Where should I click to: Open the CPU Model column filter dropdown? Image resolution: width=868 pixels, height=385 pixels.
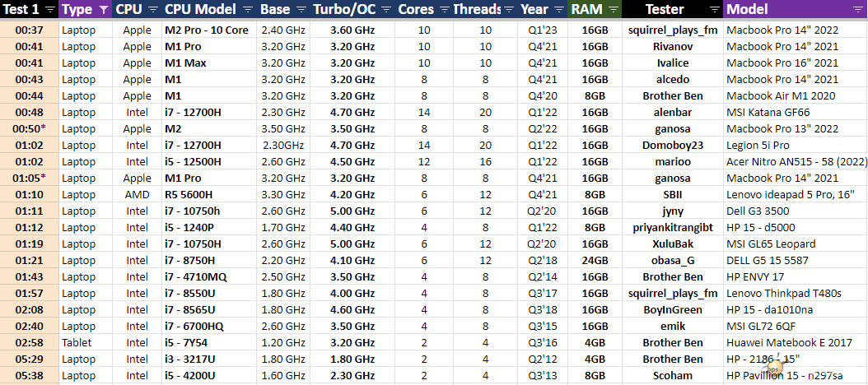[248, 9]
